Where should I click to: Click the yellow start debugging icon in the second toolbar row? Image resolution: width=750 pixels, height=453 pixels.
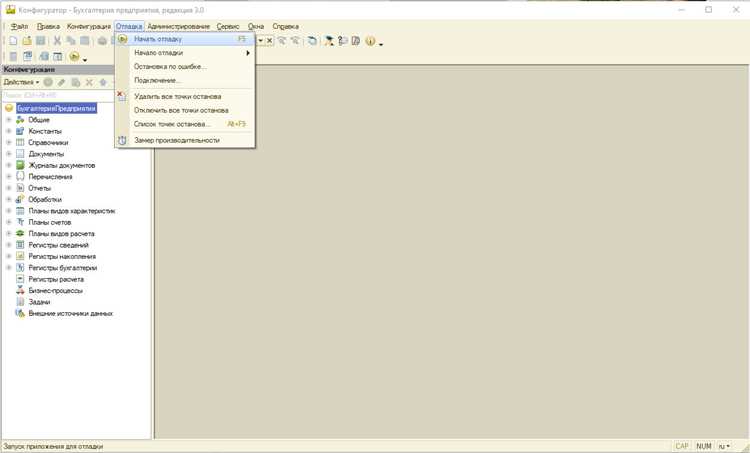74,56
